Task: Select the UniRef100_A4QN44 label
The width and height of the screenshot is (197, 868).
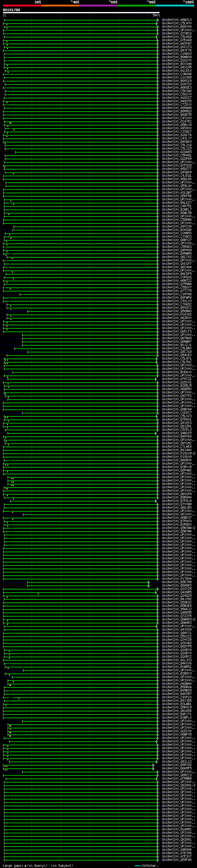Action: [176, 684]
